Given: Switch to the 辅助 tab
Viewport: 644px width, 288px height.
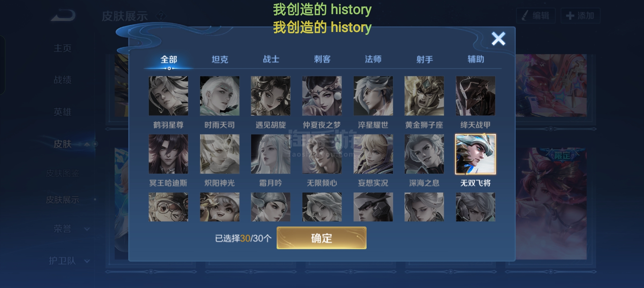Looking at the screenshot, I should click(476, 59).
